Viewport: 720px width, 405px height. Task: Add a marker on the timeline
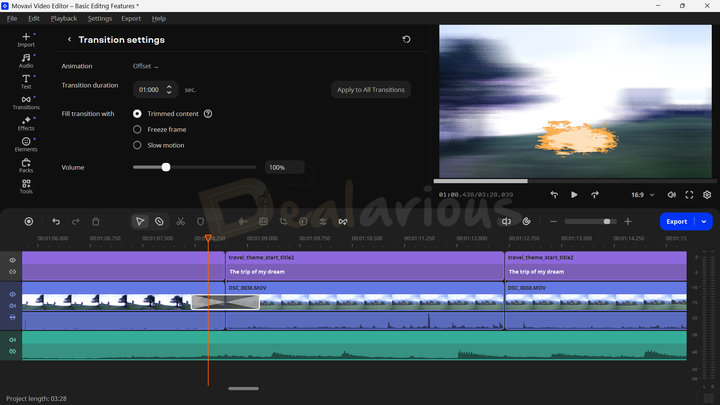200,221
